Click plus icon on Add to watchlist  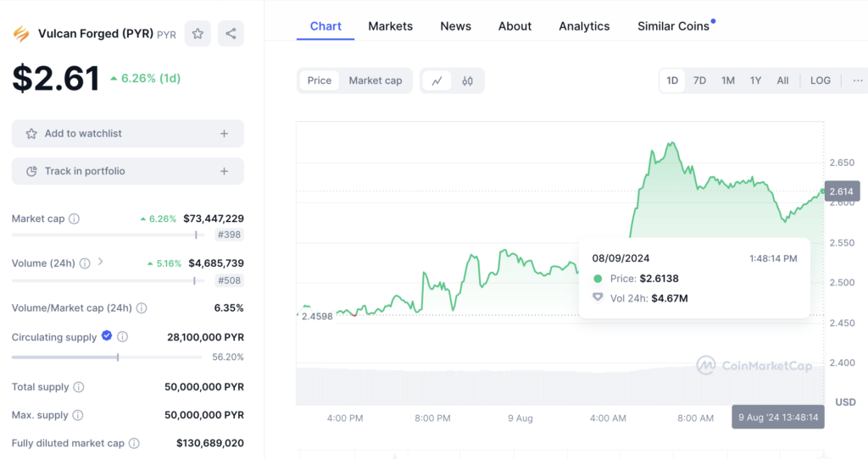pyautogui.click(x=224, y=134)
